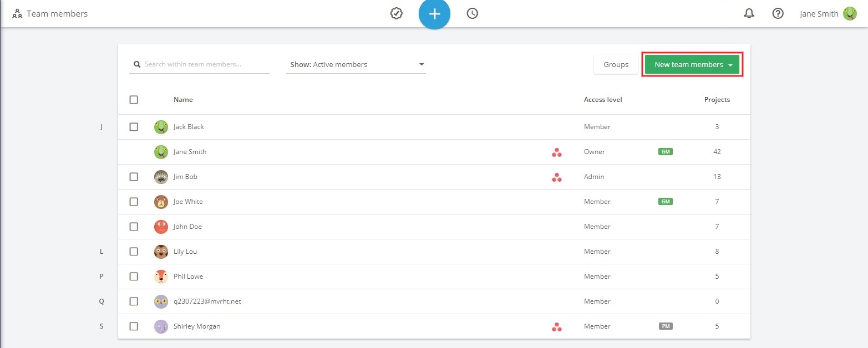The height and width of the screenshot is (348, 868).
Task: Check the box for Joe White
Action: [x=134, y=202]
